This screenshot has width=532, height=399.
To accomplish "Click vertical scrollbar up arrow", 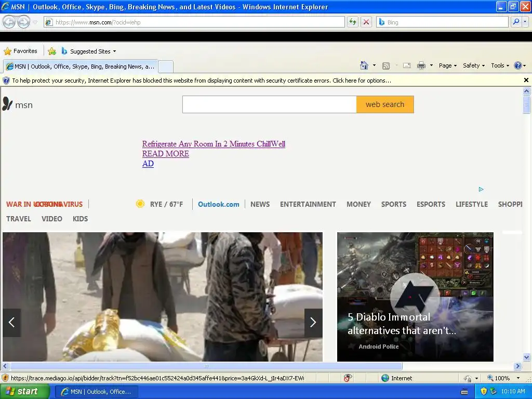I will [526, 91].
